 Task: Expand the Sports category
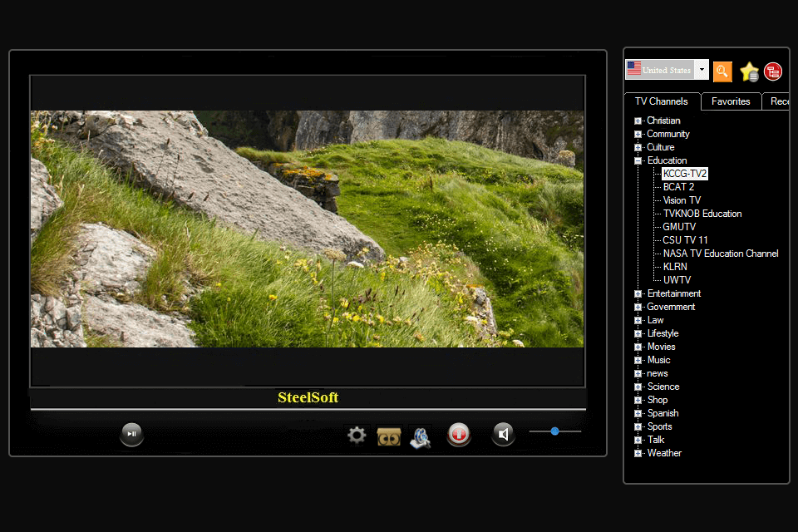(638, 426)
